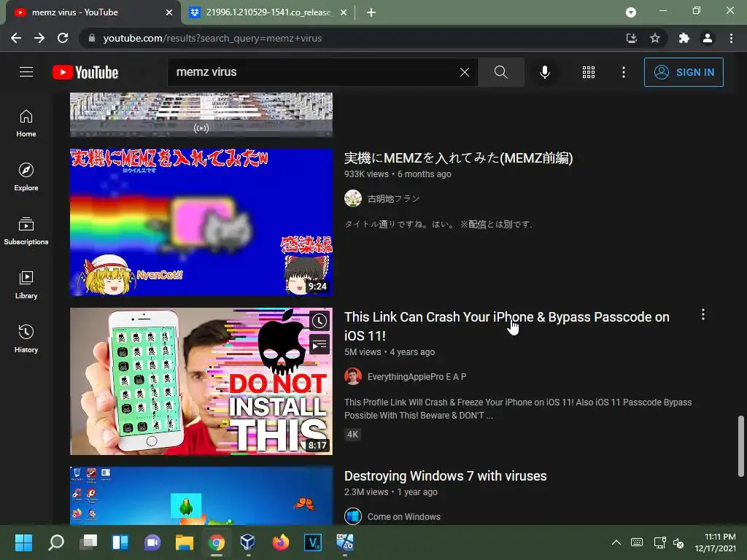Switch to the 21996.1.210529-1541.co_release tab
The image size is (747, 560).
[268, 12]
